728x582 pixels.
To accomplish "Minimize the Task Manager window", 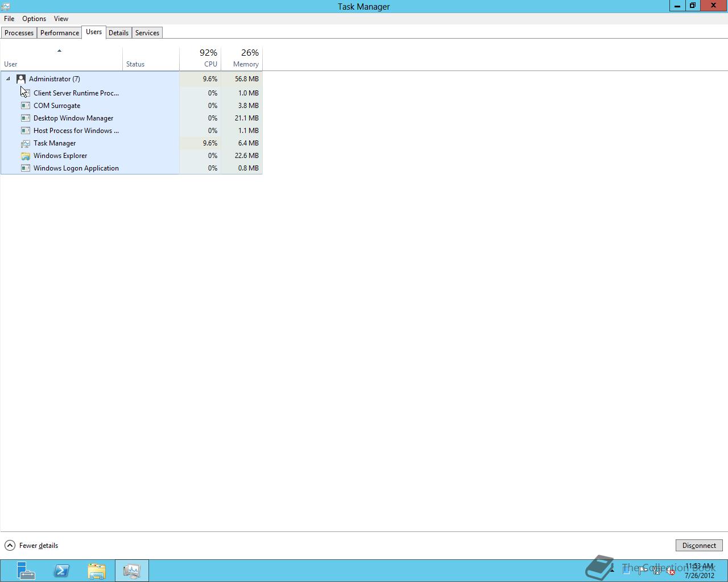I will [x=677, y=6].
